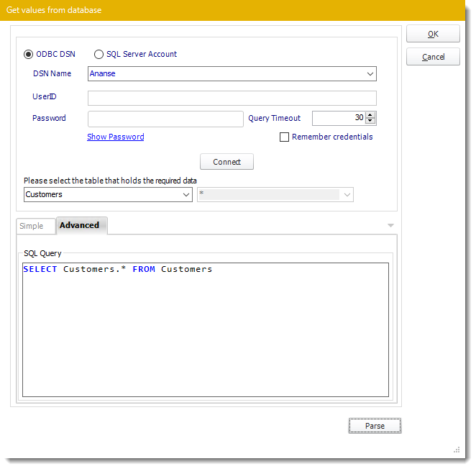Click inside the SQL Query text area
This screenshot has height=469, width=476.
tap(206, 329)
